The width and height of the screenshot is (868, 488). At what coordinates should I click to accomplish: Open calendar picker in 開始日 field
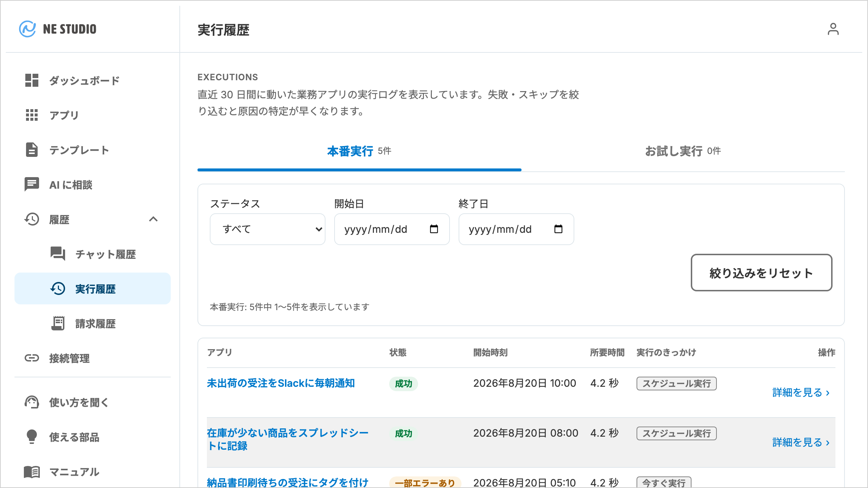click(434, 229)
